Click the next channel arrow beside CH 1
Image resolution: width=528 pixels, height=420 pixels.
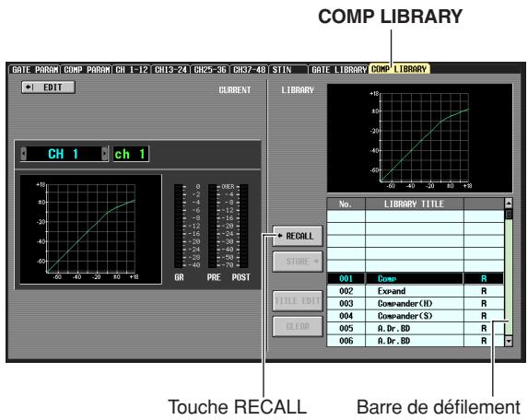coord(105,154)
